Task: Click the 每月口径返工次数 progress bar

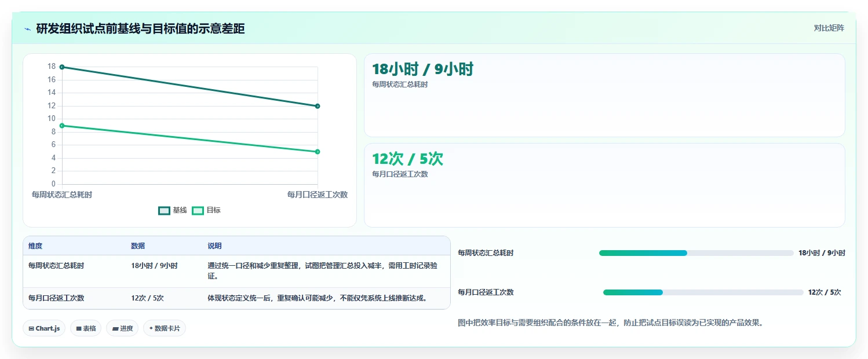Action: pyautogui.click(x=703, y=292)
